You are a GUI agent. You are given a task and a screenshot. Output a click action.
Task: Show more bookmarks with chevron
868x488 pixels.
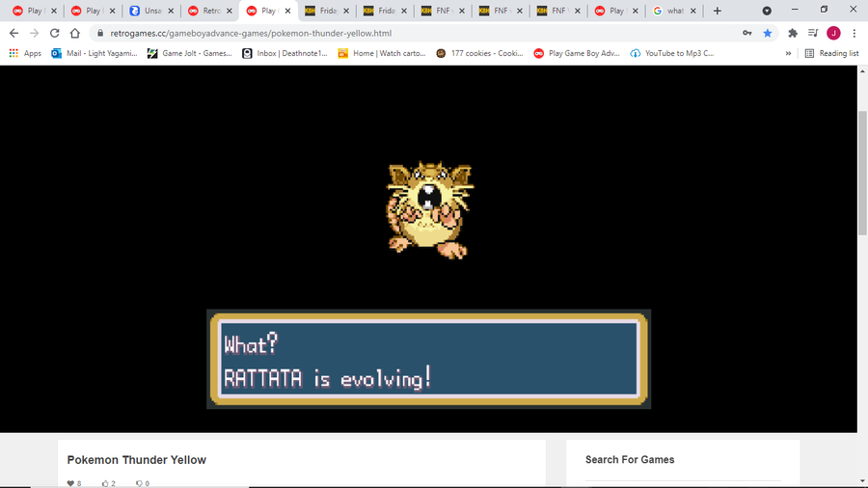[x=788, y=53]
